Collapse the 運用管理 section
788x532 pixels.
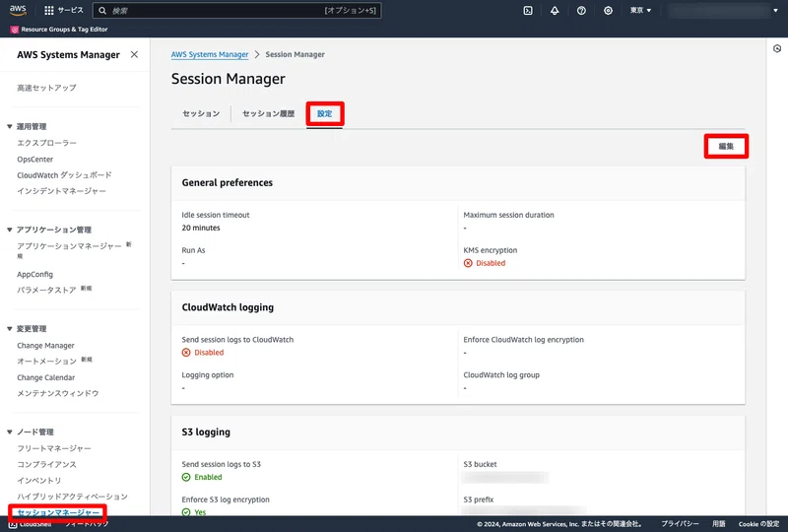(10, 126)
